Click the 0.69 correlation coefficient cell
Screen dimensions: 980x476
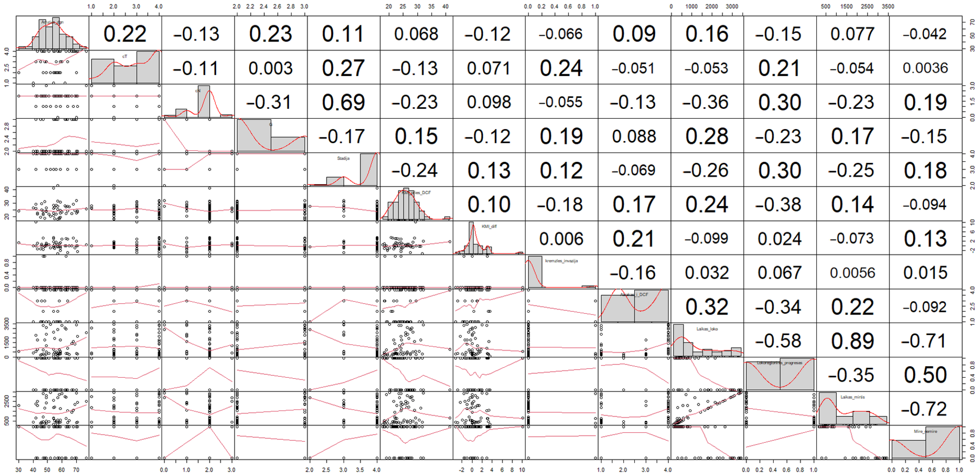(343, 102)
